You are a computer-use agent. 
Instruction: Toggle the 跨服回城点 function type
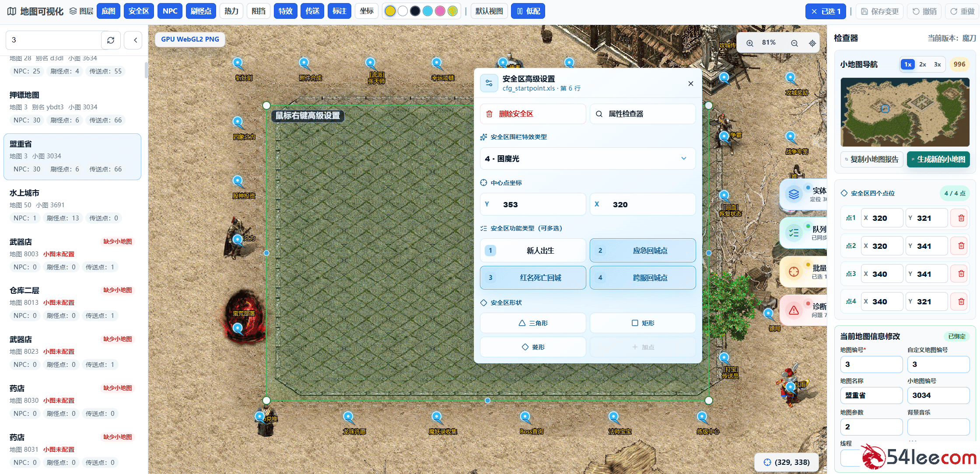[643, 278]
